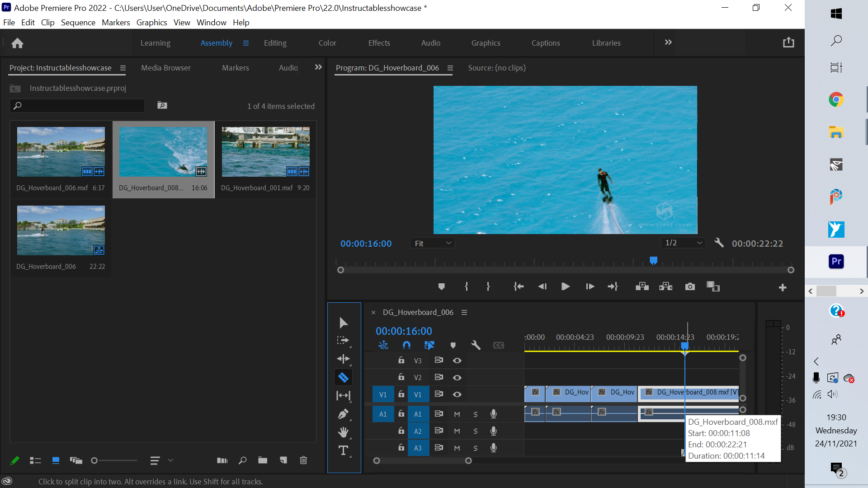Viewport: 868px width, 488px height.
Task: Select the Razor tool
Action: [x=343, y=377]
